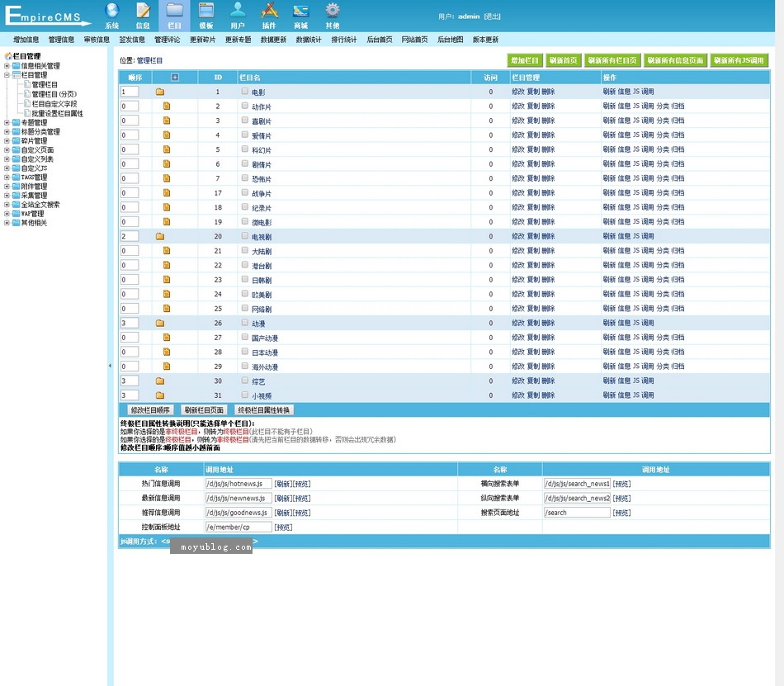Click the folder icon in the 电视剧 row
The width and height of the screenshot is (784, 686).
point(160,236)
